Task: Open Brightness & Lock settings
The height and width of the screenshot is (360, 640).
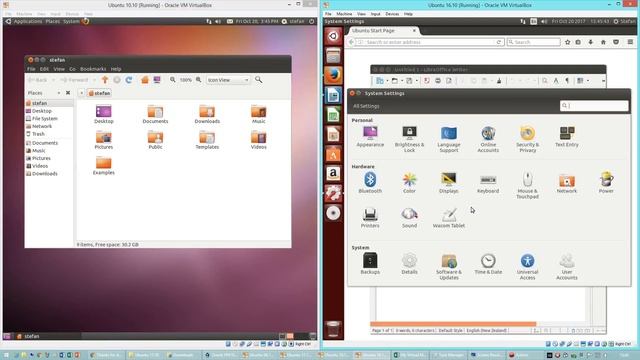Action: pyautogui.click(x=409, y=139)
